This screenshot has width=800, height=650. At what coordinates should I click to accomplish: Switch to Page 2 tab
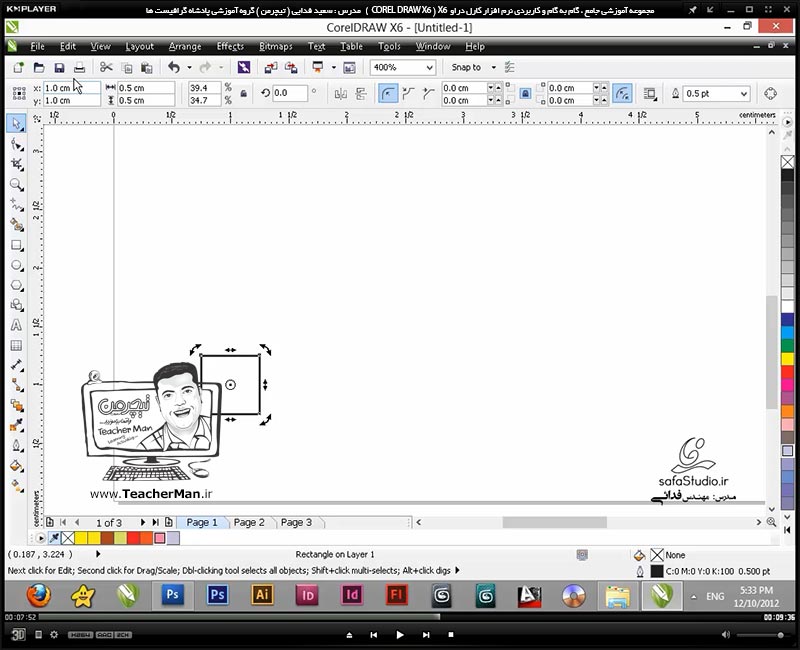[x=249, y=522]
